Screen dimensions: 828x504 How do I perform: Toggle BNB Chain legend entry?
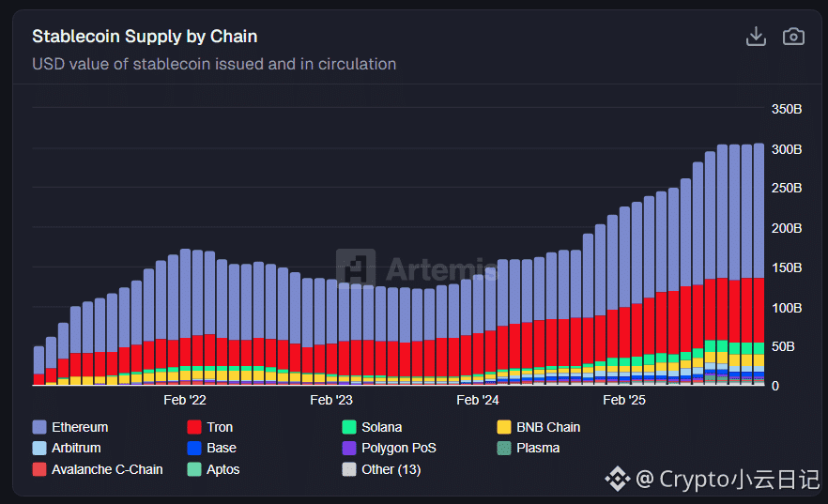pos(539,427)
